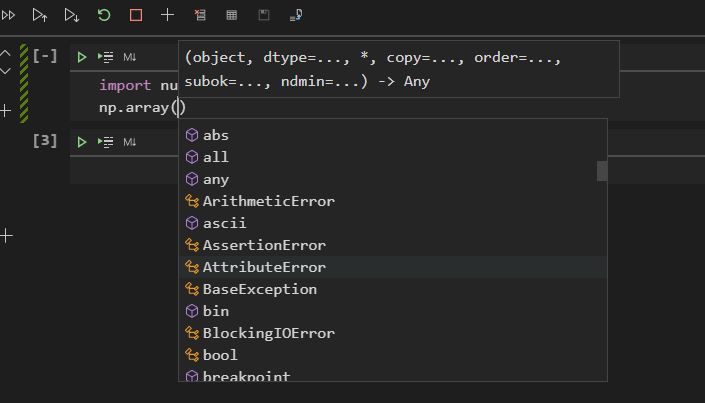This screenshot has width=705, height=403.
Task: Insert a cell below cell [3]
Action: (6, 235)
